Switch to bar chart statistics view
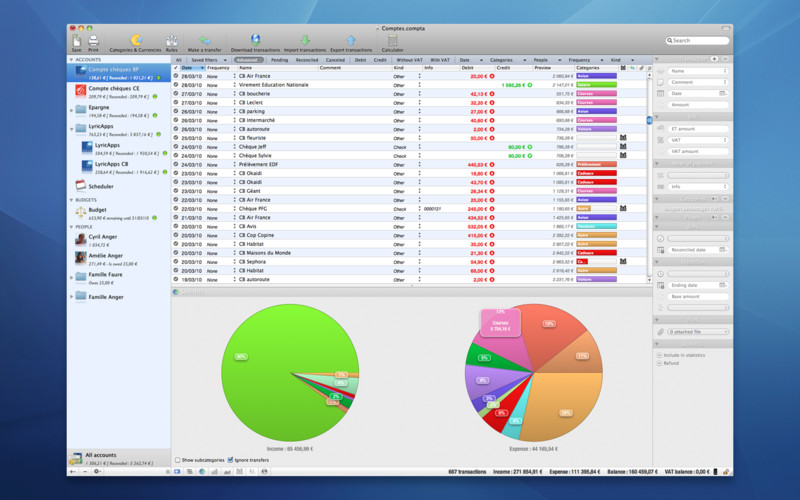Image resolution: width=800 pixels, height=500 pixels. pyautogui.click(x=215, y=471)
